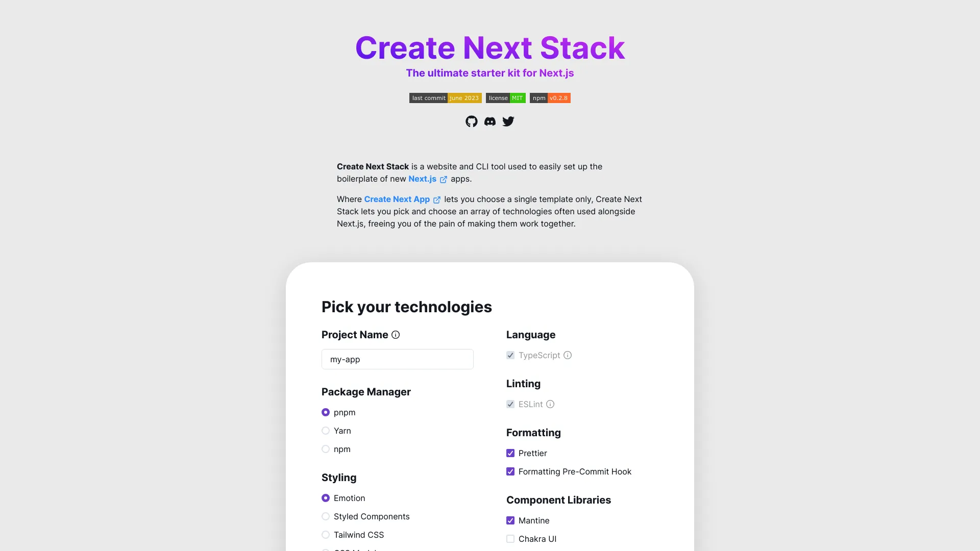Disable the Formatting Pre-Commit Hook

tap(510, 471)
